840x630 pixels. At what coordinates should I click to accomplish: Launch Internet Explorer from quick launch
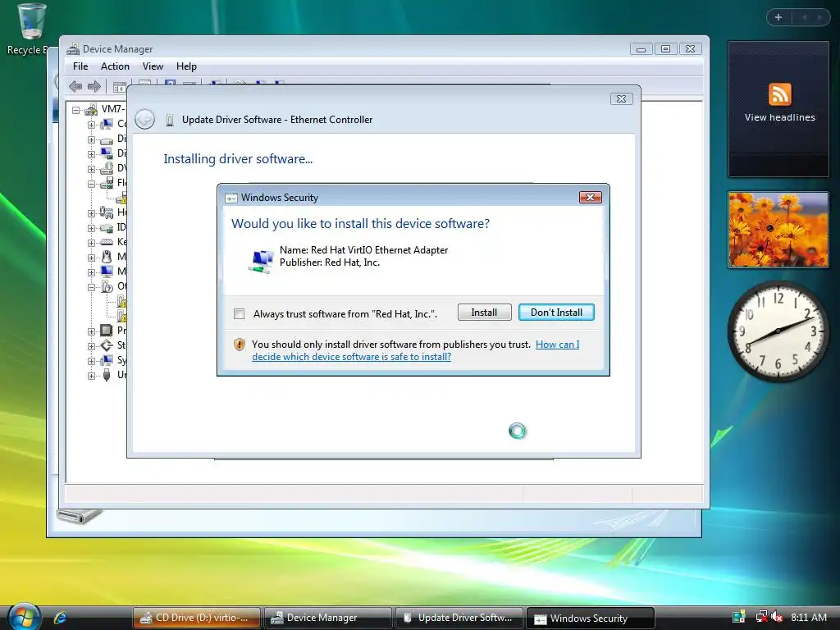(60, 618)
